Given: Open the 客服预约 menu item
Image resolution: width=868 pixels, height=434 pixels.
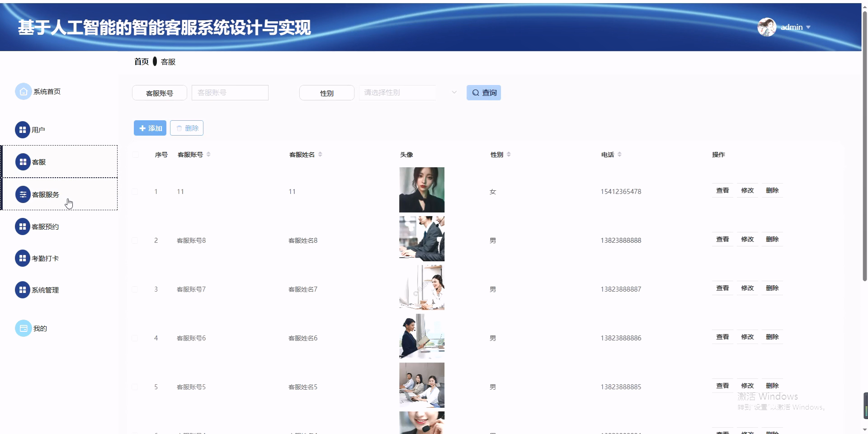Looking at the screenshot, I should [60, 226].
